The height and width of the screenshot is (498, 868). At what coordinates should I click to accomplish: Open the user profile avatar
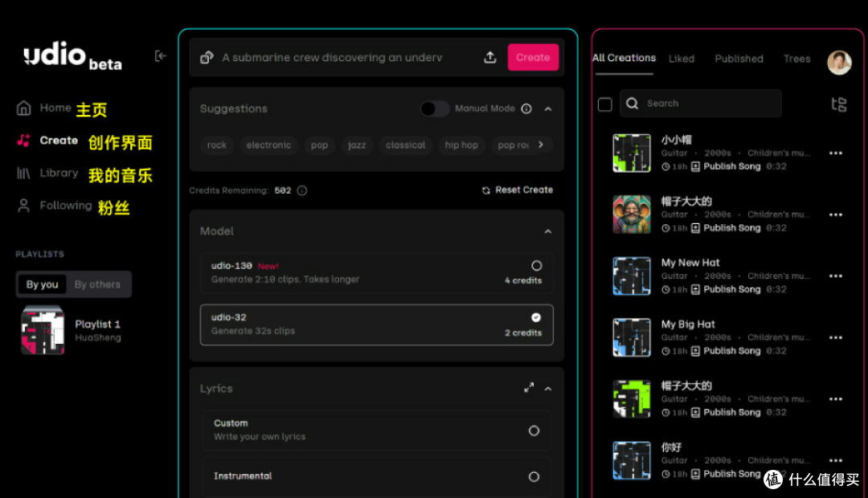click(839, 63)
